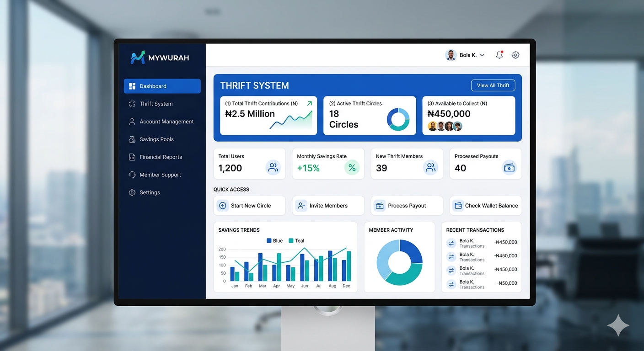
Task: Click the Processed Payouts cash icon
Action: [x=509, y=168]
